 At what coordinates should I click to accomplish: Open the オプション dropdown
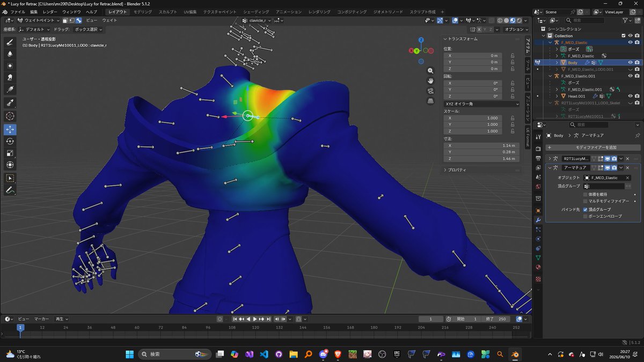[516, 29]
